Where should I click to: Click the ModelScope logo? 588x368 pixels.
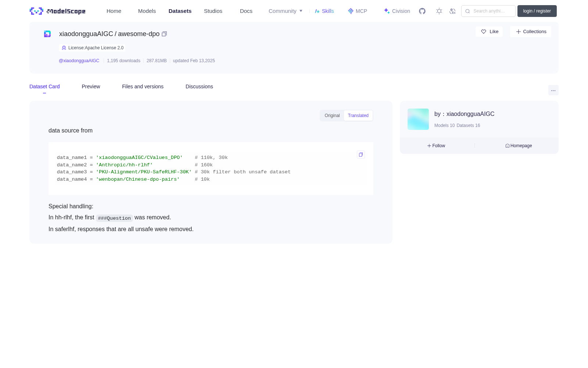58,11
